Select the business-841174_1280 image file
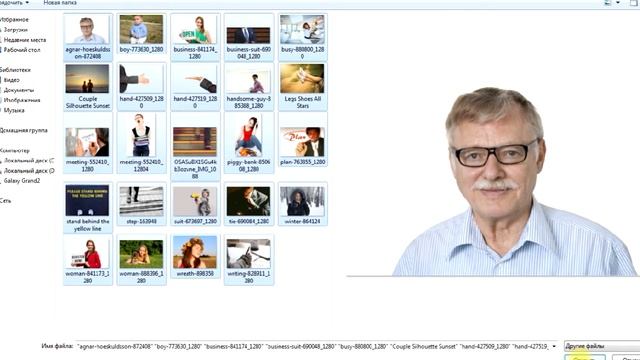This screenshot has height=360, width=640. point(195,37)
